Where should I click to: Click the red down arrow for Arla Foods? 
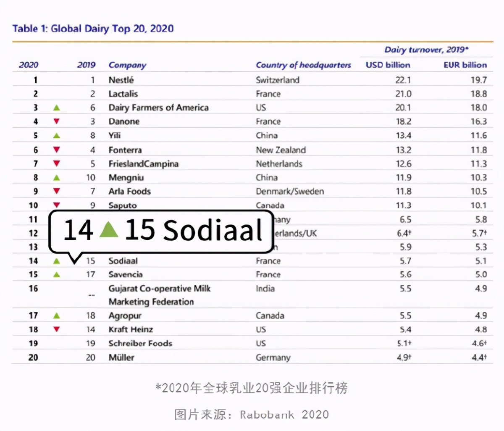coord(57,191)
